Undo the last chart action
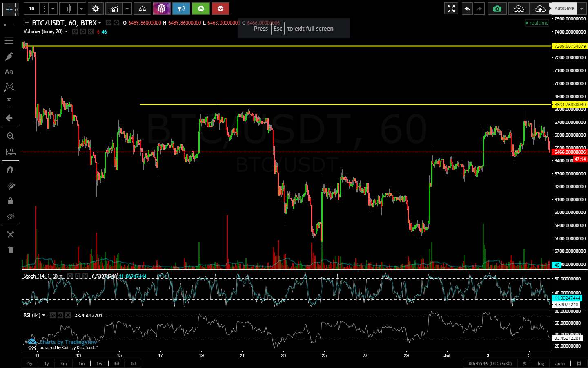The height and width of the screenshot is (368, 588). point(467,9)
